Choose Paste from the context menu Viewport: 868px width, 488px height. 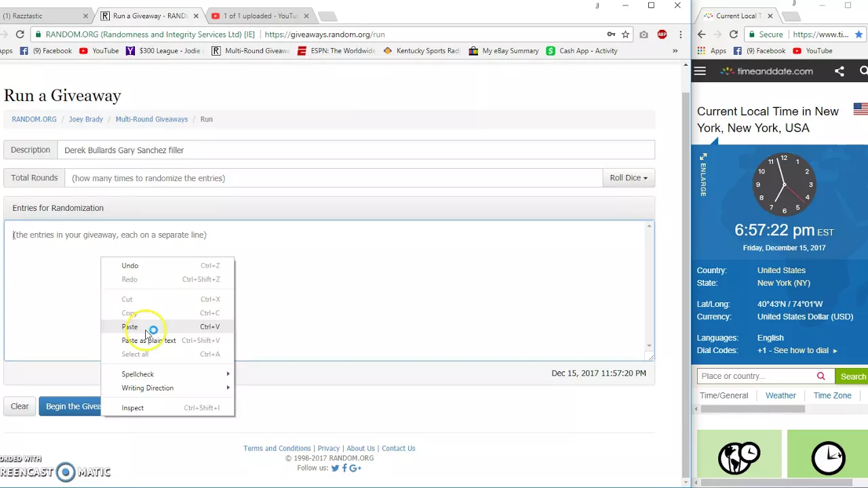pos(167,327)
